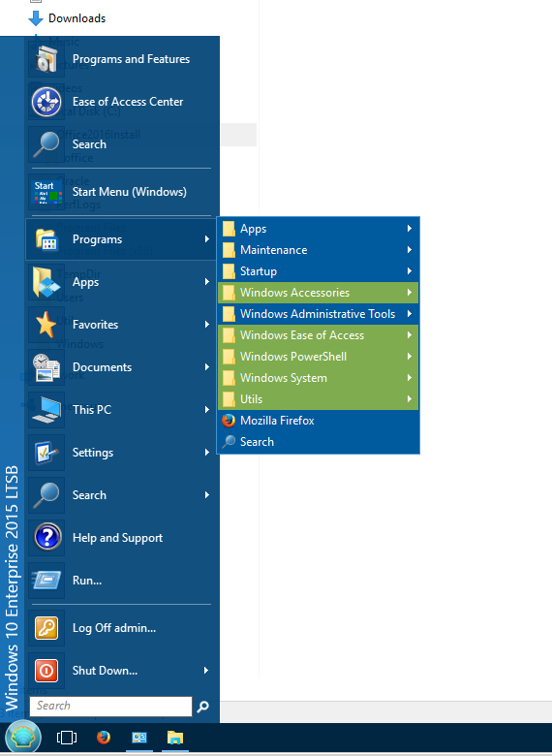Open Utils folder in submenu
552x756 pixels.
pos(319,399)
